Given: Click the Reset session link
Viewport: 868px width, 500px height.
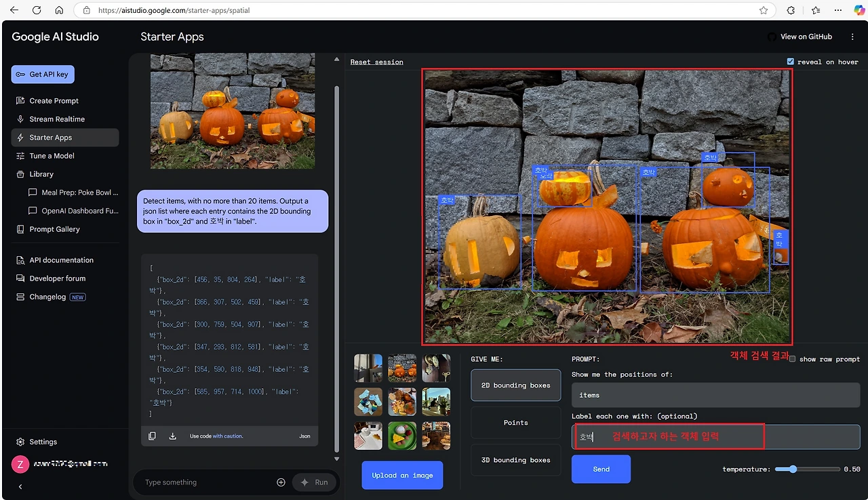Looking at the screenshot, I should 376,62.
